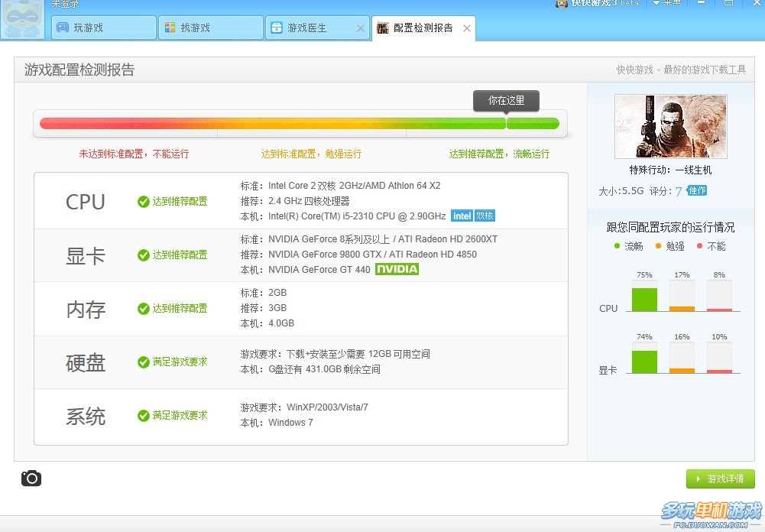
Task: Click the 游戏详情 green button
Action: coord(720,478)
